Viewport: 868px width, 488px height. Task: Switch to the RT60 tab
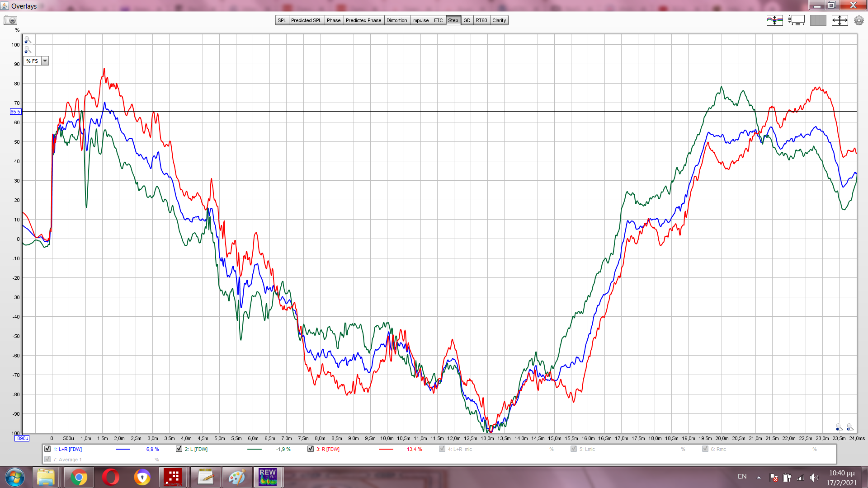pyautogui.click(x=481, y=20)
